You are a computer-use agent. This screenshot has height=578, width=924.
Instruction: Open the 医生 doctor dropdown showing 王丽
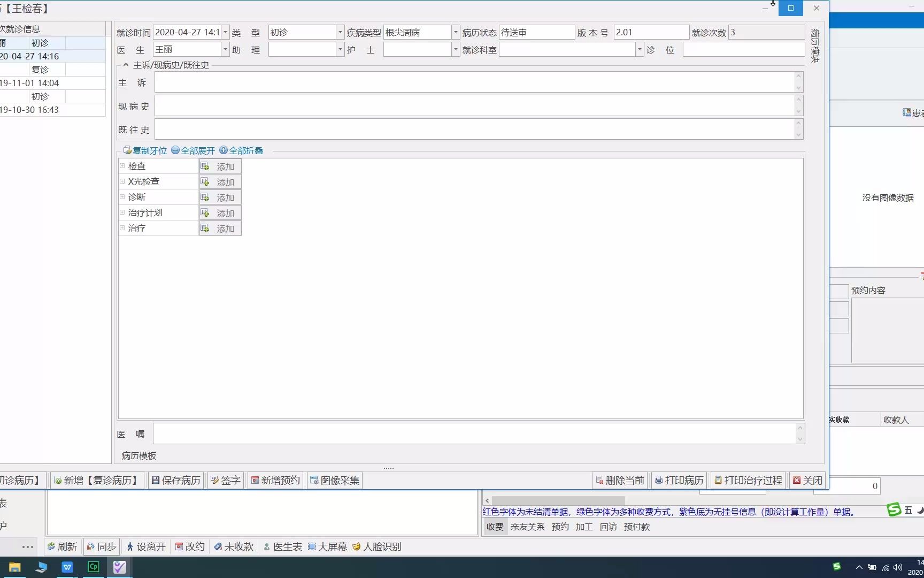[225, 49]
